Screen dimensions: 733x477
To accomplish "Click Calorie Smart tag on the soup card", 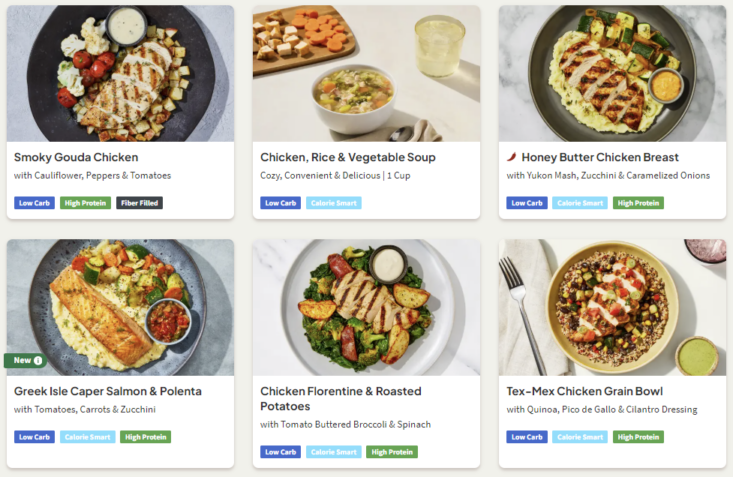I will [334, 203].
